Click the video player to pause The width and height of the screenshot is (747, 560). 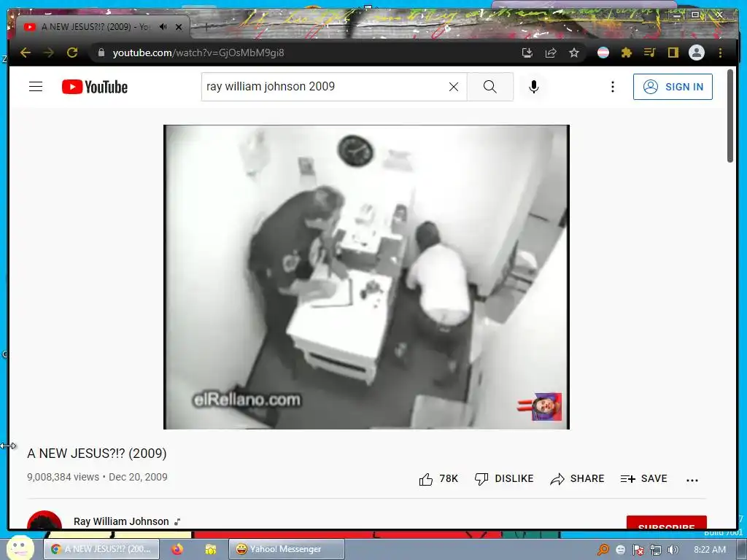point(366,277)
